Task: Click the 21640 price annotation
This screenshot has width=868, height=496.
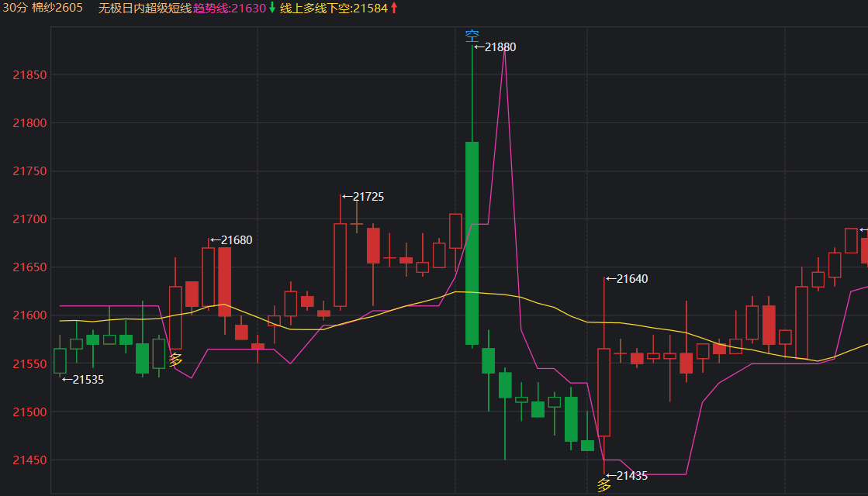Action: (x=628, y=279)
